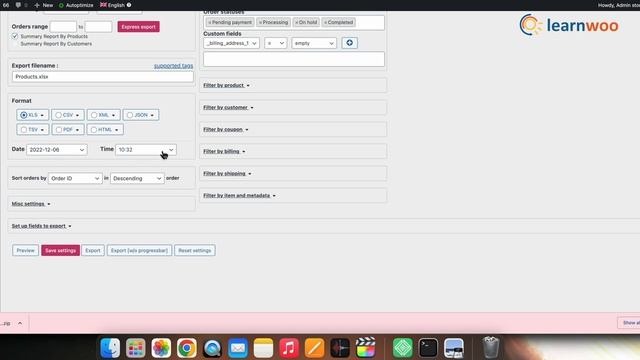The height and width of the screenshot is (360, 640).
Task: Open the _billing_address_1 custom field dropdown
Action: tap(231, 43)
